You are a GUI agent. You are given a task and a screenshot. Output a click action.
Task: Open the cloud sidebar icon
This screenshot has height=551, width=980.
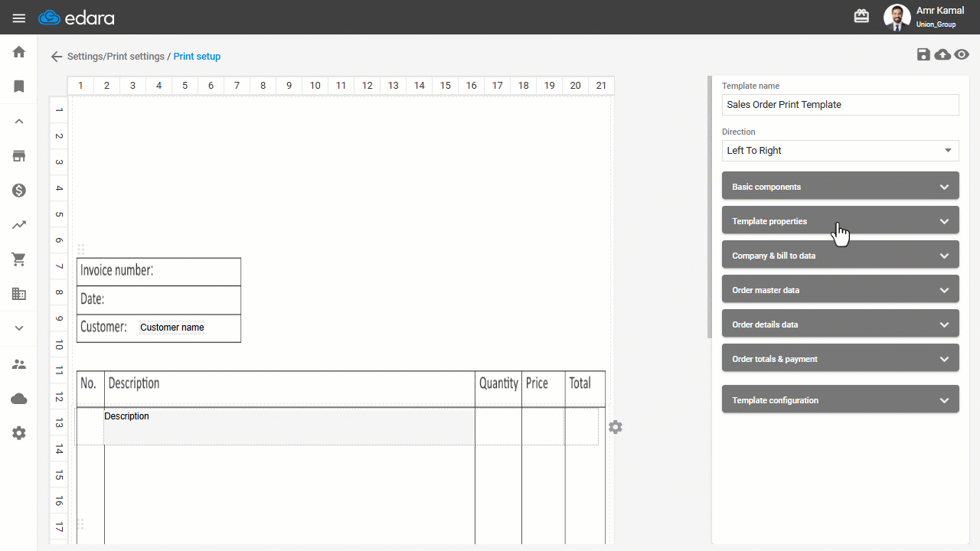tap(19, 399)
